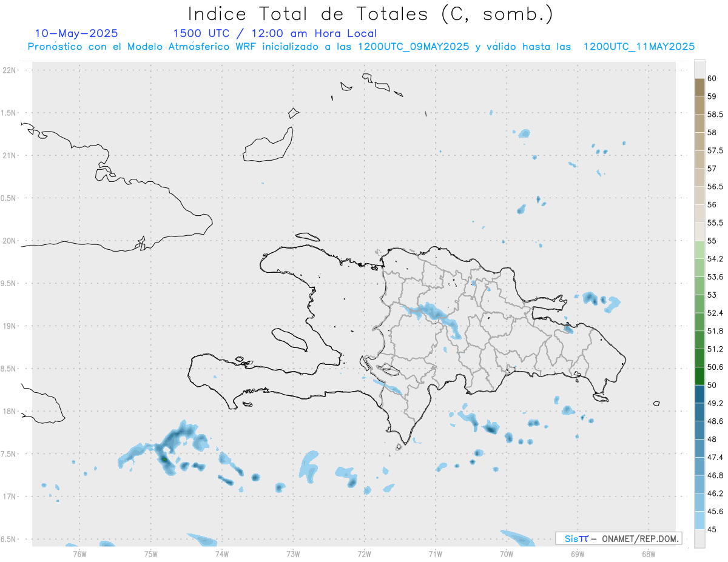Screen dimensions: 728x562
Task: Click the colorbar value '45.6'
Action: pyautogui.click(x=715, y=512)
